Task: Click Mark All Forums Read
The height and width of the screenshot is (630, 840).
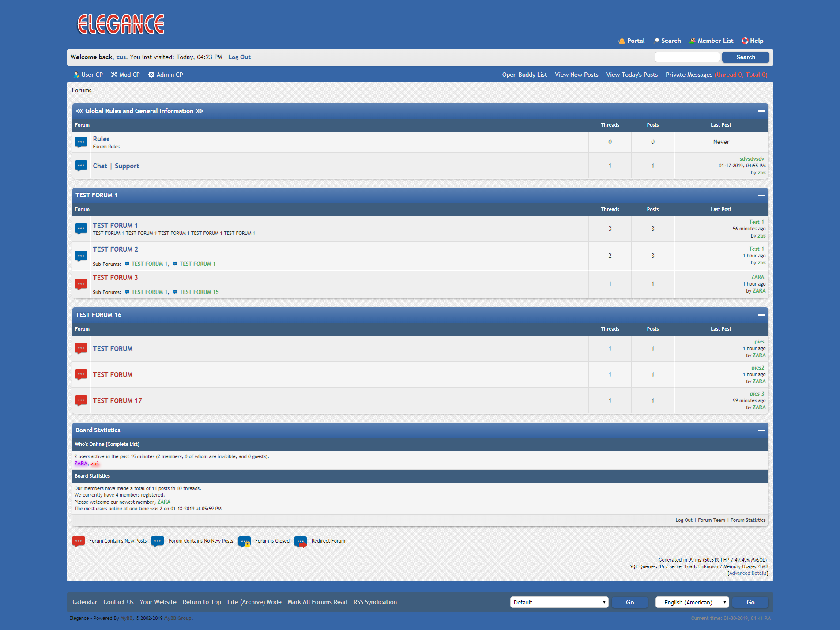Action: click(x=317, y=602)
